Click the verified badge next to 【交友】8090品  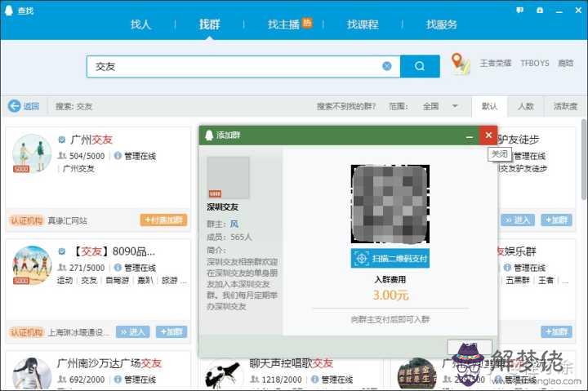coord(62,251)
